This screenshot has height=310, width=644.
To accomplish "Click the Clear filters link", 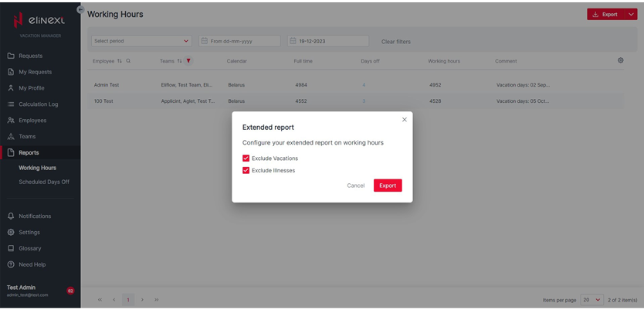I will point(395,42).
